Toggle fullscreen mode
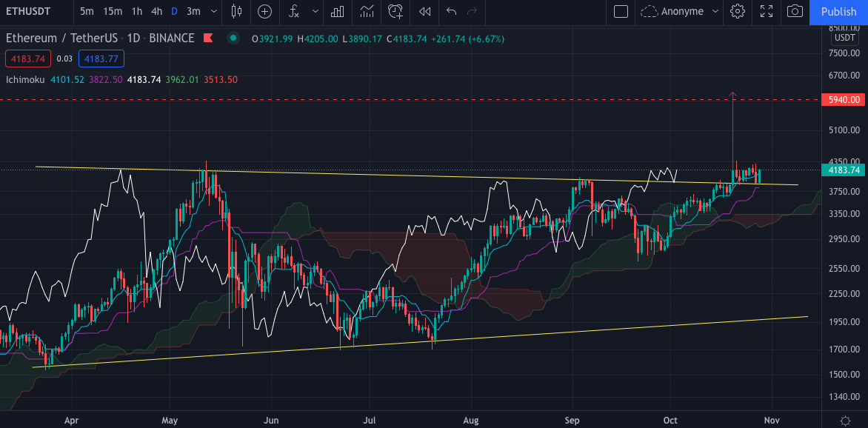Image resolution: width=868 pixels, height=428 pixels. tap(767, 12)
